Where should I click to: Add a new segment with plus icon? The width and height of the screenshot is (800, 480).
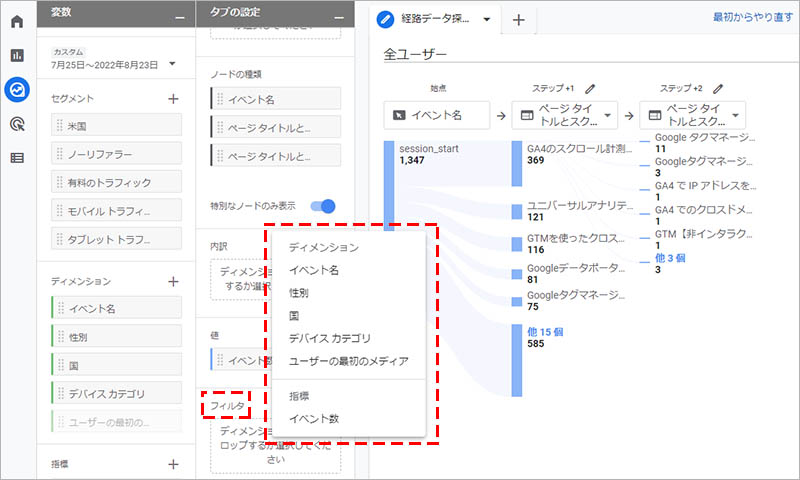click(173, 99)
